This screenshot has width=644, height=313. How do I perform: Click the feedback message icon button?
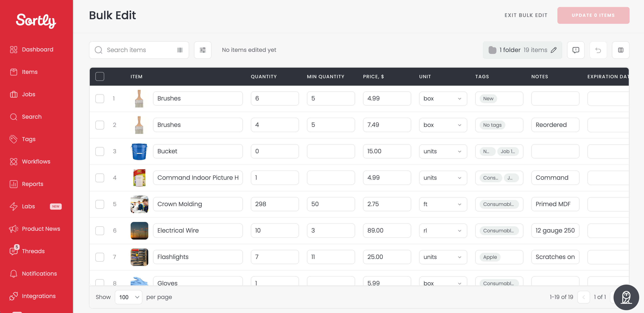pyautogui.click(x=576, y=50)
